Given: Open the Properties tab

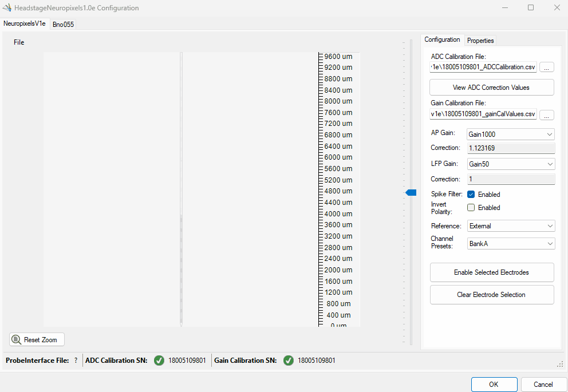Looking at the screenshot, I should pyautogui.click(x=480, y=41).
